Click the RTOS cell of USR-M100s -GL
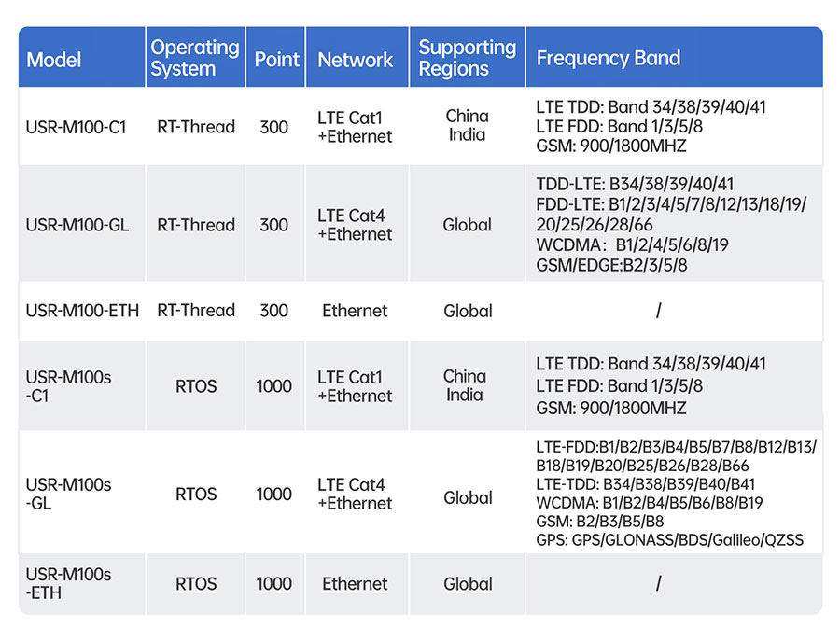The height and width of the screenshot is (627, 840). point(196,494)
